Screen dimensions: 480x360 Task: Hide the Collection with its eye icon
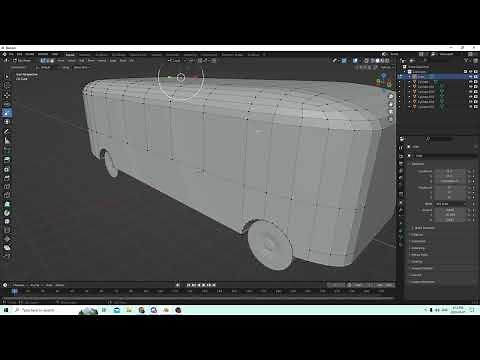pyautogui.click(x=471, y=71)
